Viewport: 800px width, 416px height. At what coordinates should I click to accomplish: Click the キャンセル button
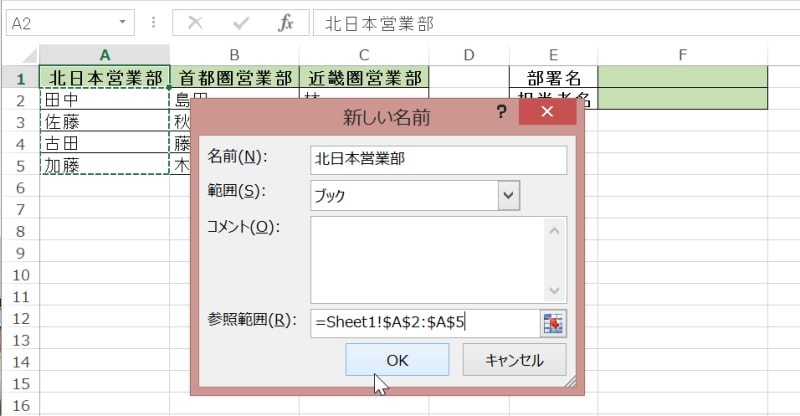(514, 360)
